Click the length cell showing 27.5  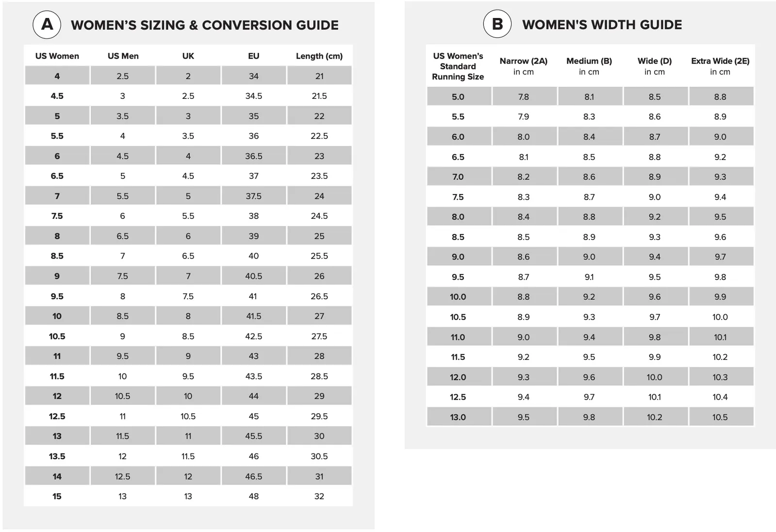[x=319, y=336]
